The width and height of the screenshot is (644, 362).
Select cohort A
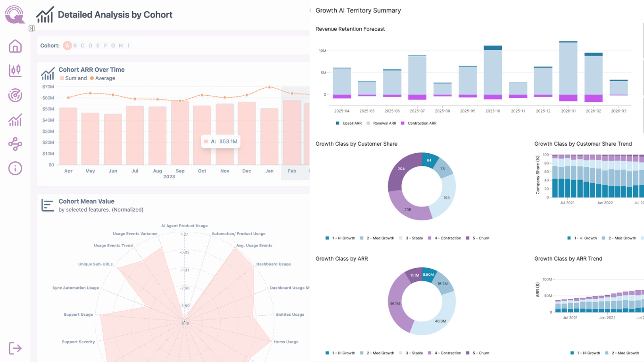tap(67, 46)
